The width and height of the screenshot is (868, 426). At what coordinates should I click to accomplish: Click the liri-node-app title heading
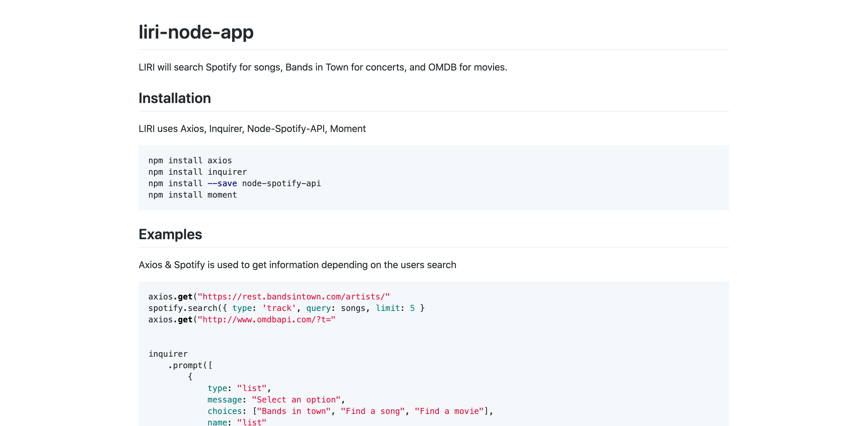click(196, 32)
